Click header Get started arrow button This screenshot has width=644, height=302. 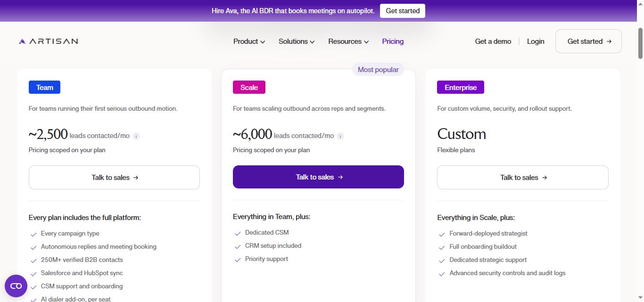point(588,41)
